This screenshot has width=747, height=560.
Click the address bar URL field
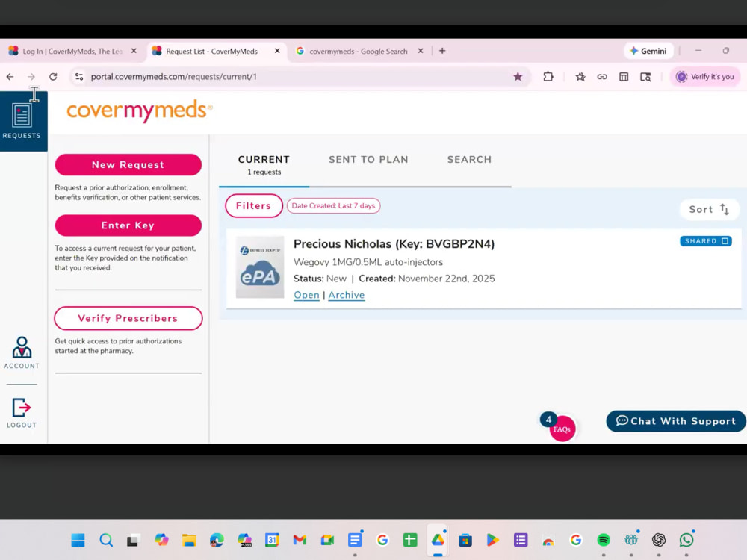tap(300, 77)
